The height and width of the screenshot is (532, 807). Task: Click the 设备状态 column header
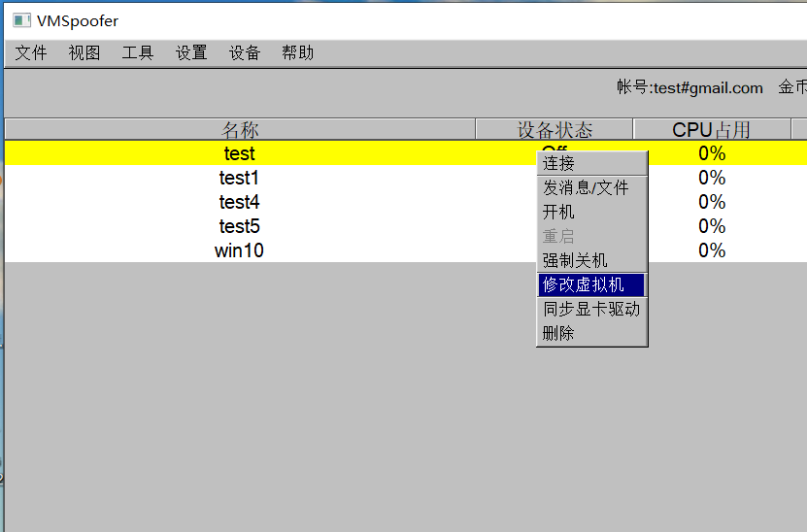[x=555, y=130]
